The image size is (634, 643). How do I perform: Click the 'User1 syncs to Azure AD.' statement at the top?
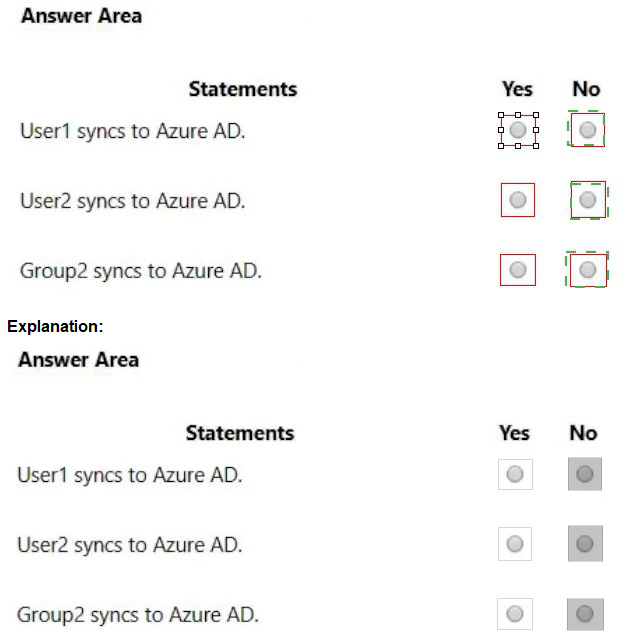132,131
